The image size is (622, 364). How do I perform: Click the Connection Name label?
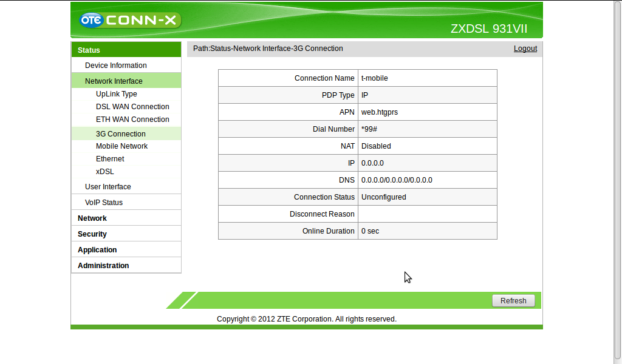(x=324, y=78)
